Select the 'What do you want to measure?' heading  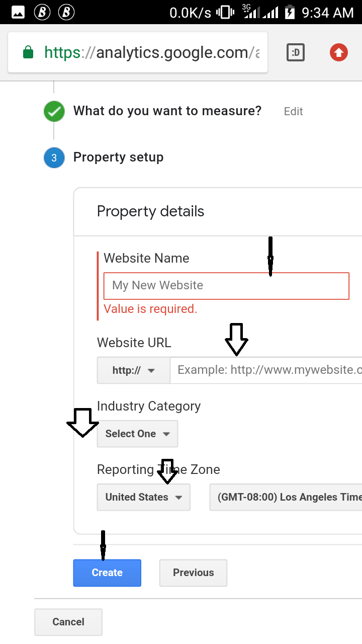tap(167, 111)
